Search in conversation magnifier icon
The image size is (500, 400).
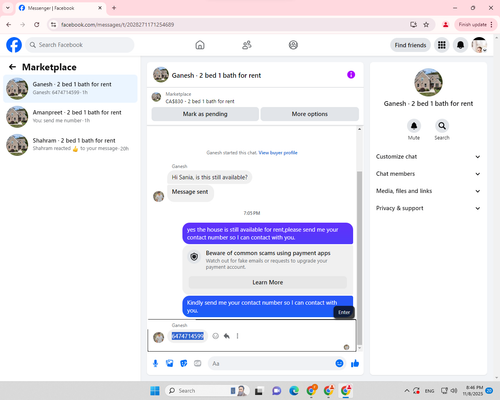tap(442, 126)
